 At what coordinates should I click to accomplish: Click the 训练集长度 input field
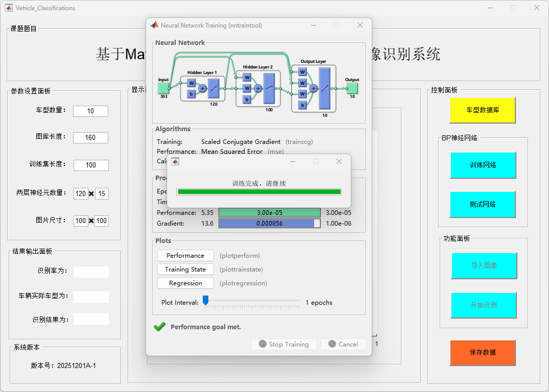coord(91,165)
